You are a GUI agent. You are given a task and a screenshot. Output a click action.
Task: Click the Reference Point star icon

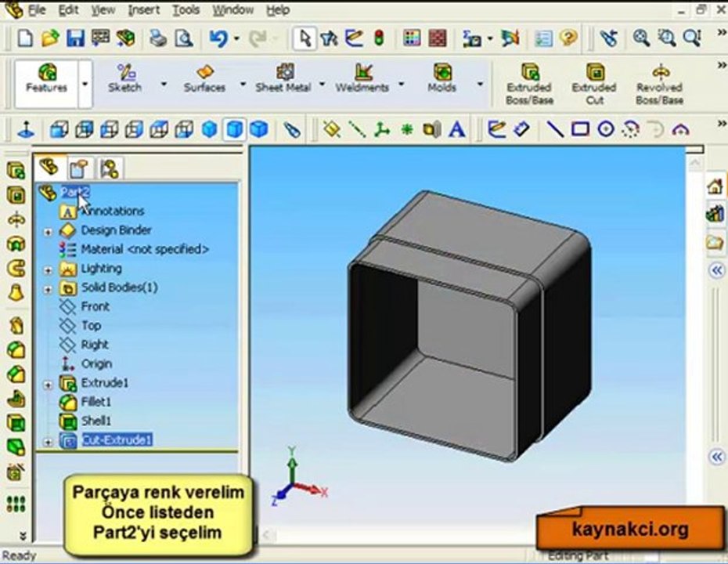pyautogui.click(x=407, y=129)
